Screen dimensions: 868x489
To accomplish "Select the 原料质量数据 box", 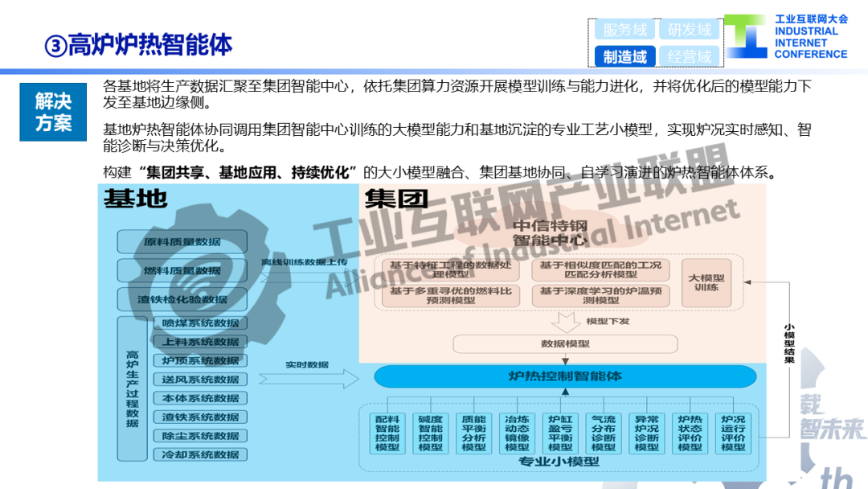I will coord(182,242).
